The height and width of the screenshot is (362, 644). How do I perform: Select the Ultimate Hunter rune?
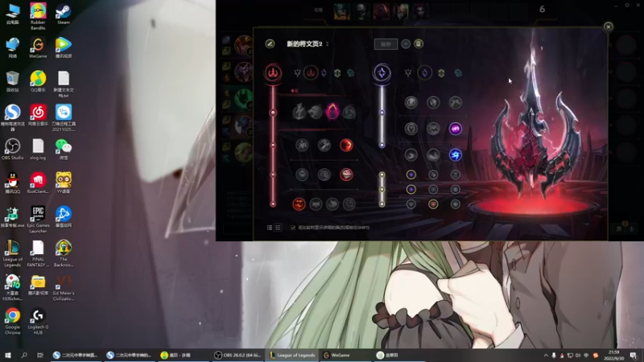[x=349, y=204]
